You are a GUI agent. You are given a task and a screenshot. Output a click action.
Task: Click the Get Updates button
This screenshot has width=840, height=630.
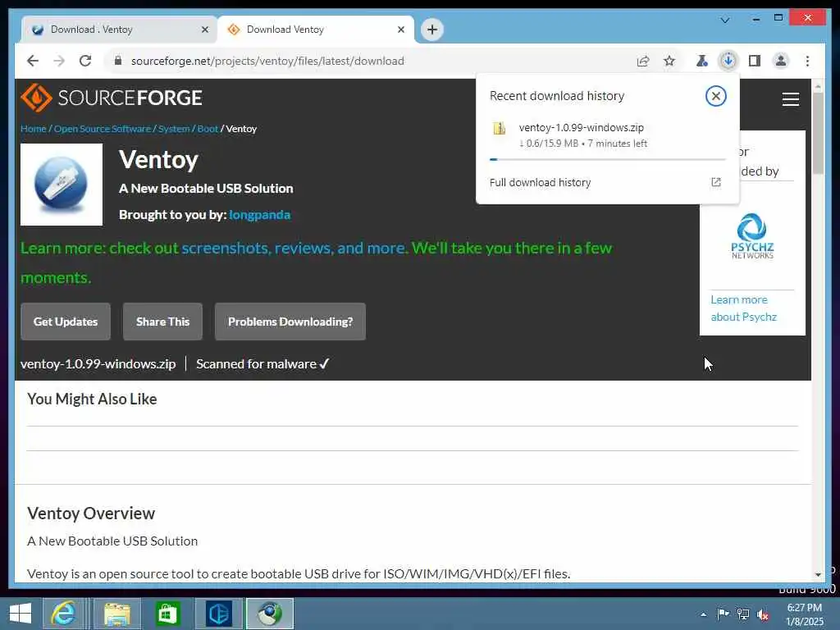pos(66,322)
